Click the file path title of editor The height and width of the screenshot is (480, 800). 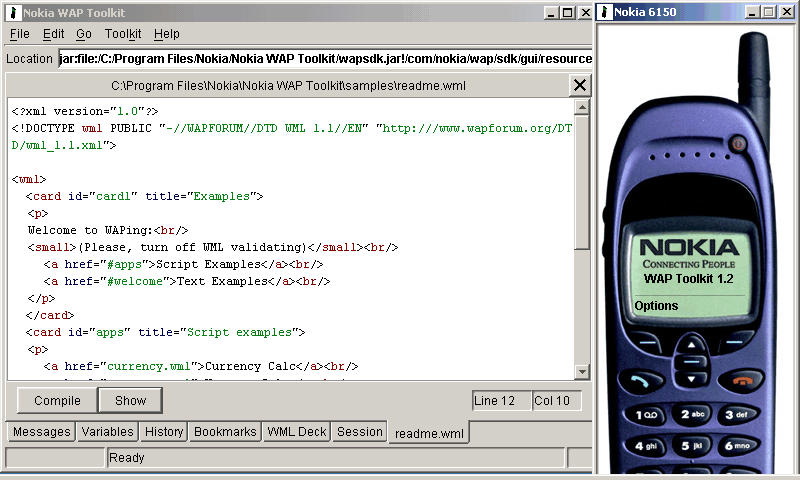[x=288, y=86]
